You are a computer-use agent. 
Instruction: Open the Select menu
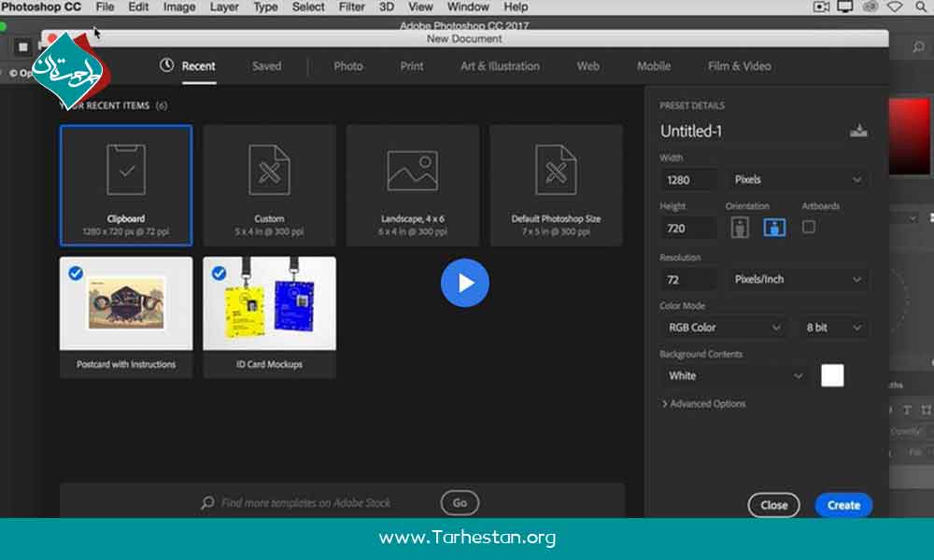coord(308,7)
